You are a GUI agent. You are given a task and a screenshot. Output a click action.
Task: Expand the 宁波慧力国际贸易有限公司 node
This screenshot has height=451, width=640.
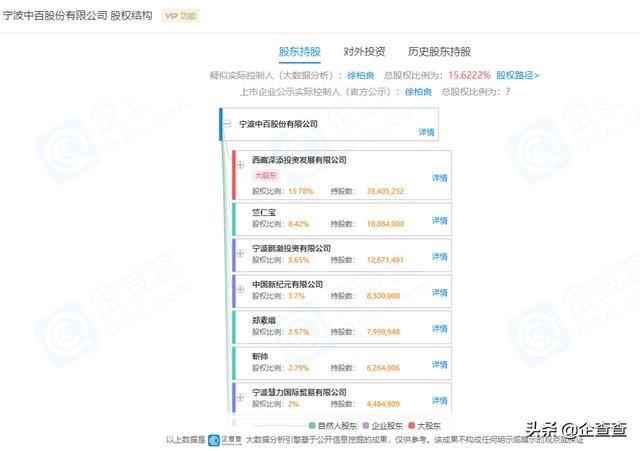coord(240,397)
